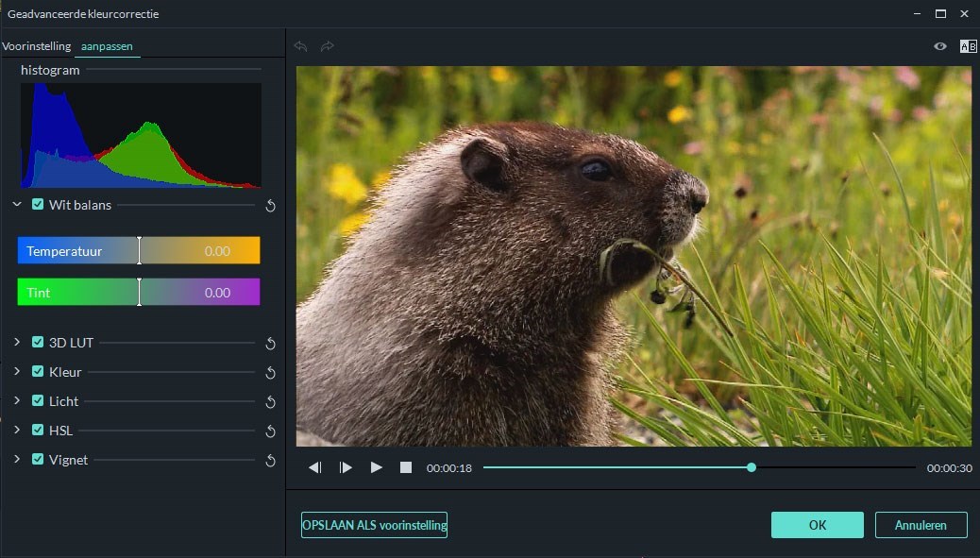Reset the Licht settings
The image size is (980, 558).
pos(271,402)
